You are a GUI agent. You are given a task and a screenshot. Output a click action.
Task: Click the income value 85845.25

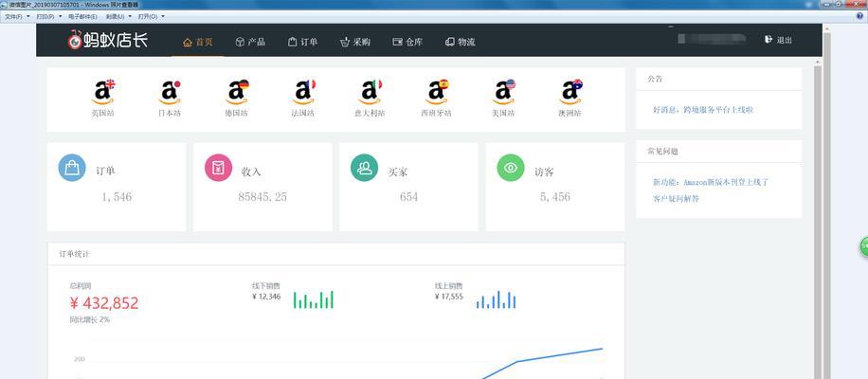262,196
